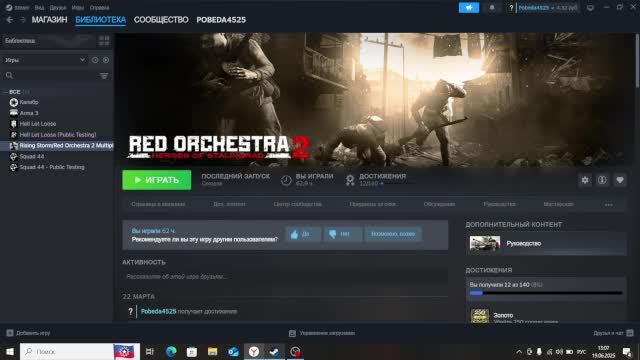Click the blue announcements megaphone button
Image resolution: width=640 pixels, height=360 pixels.
coord(469,7)
